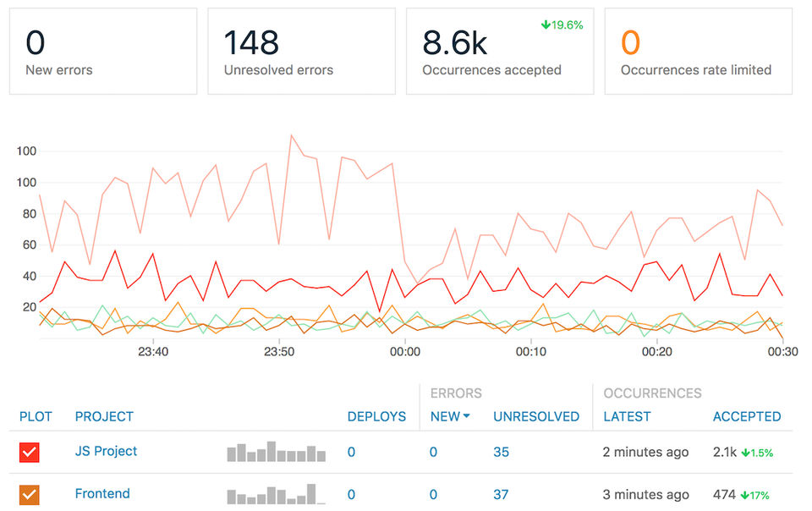Click the ERRORS column group heading

click(456, 393)
